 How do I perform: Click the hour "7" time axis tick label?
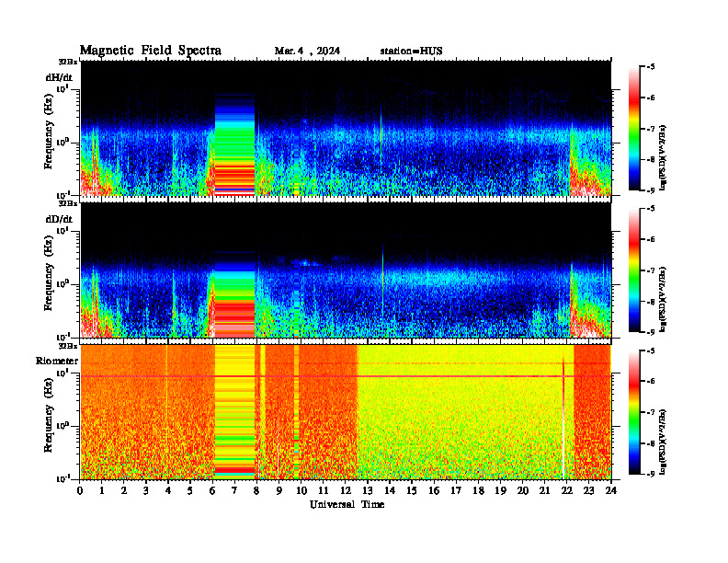(234, 490)
